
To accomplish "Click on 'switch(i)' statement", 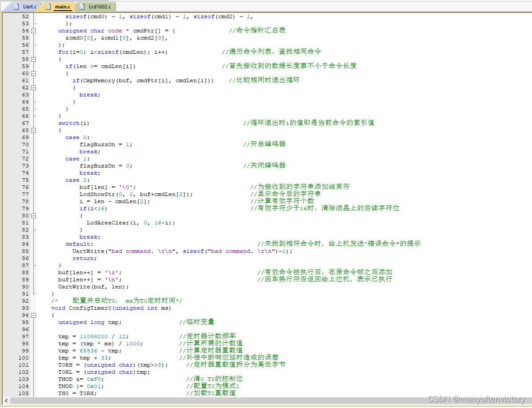I will click(x=74, y=124).
